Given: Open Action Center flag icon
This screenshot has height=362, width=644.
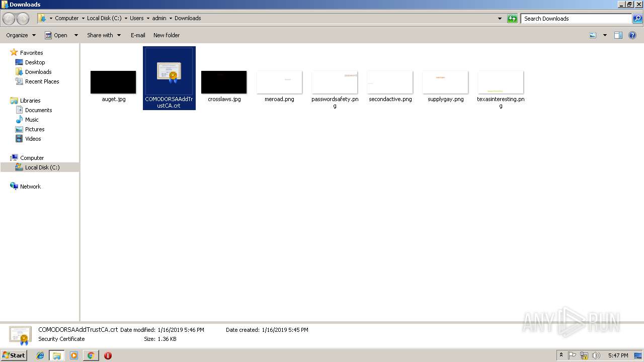Looking at the screenshot, I should pos(573,355).
